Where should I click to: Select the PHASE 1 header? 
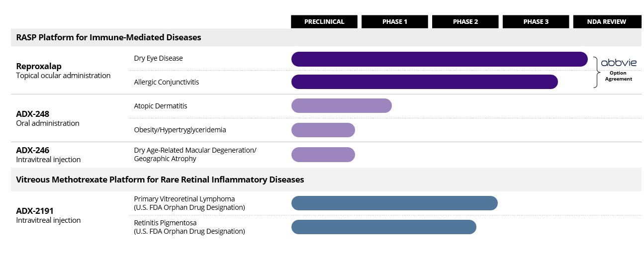click(x=395, y=22)
